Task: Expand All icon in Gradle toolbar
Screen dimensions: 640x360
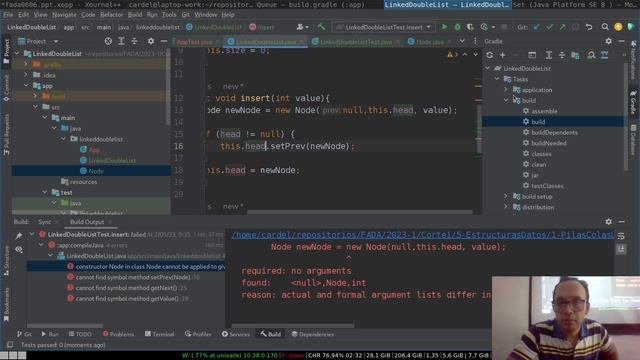Action: tap(549, 55)
